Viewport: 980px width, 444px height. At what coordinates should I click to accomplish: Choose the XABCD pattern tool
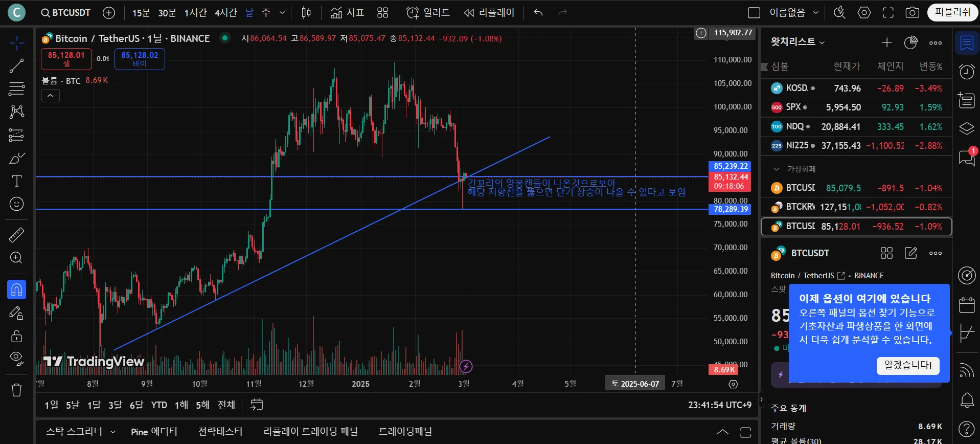pos(17,112)
